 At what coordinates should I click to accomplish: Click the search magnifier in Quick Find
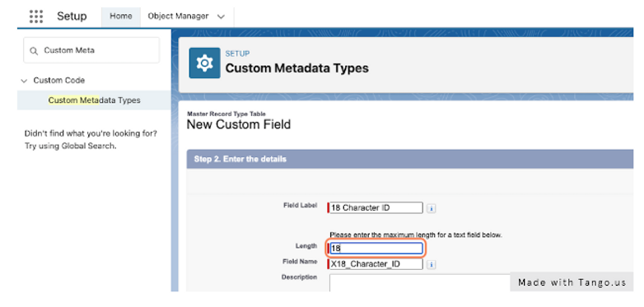coord(34,51)
